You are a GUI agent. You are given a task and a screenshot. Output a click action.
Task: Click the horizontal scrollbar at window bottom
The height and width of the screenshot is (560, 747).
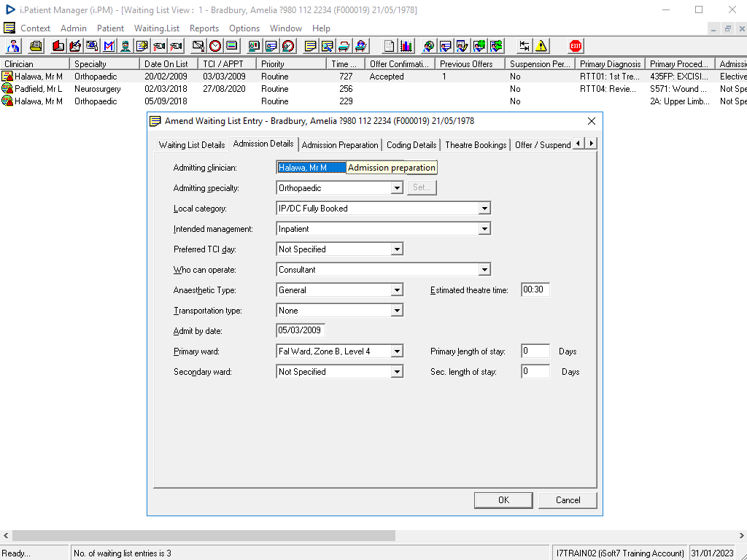tap(204, 536)
